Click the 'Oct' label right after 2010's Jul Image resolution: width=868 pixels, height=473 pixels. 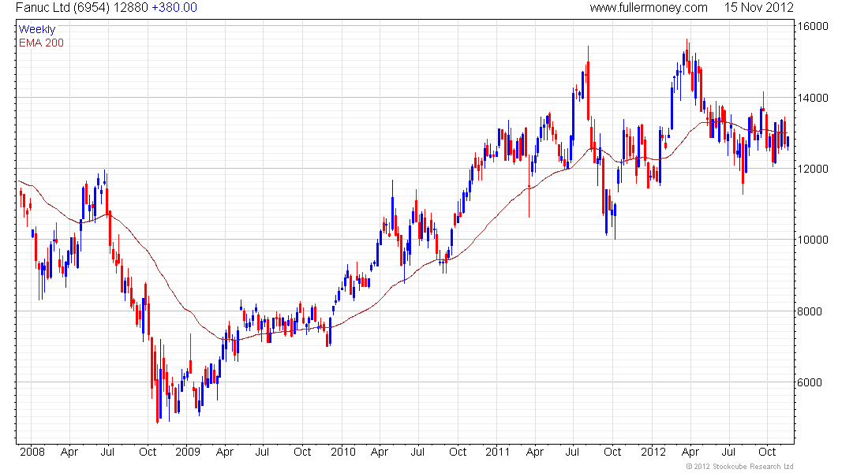pos(458,452)
